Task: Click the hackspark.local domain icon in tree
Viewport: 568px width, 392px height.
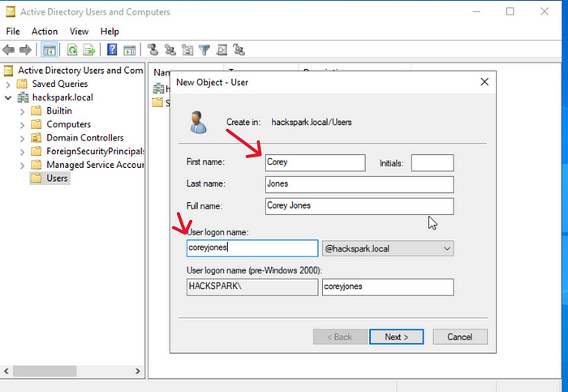Action: point(23,97)
